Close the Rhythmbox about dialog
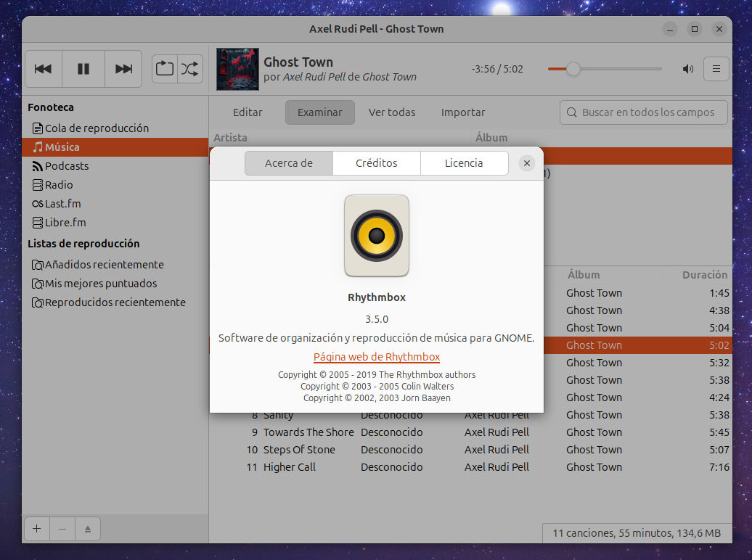The width and height of the screenshot is (752, 560). (526, 163)
